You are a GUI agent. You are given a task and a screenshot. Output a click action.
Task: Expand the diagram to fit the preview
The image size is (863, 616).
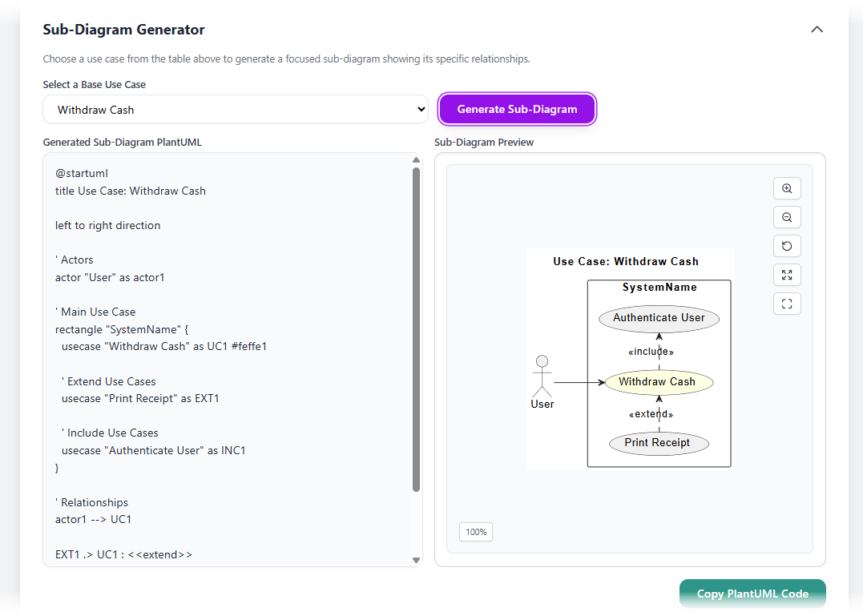(787, 275)
